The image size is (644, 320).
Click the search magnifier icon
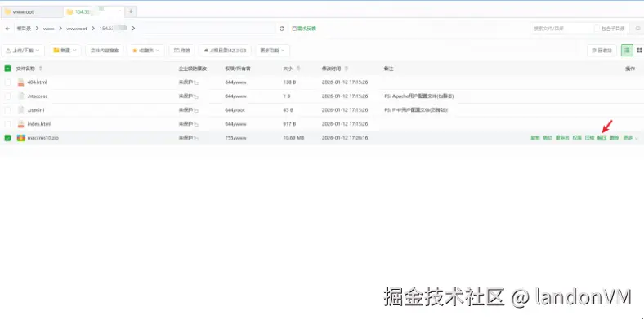coord(637,29)
